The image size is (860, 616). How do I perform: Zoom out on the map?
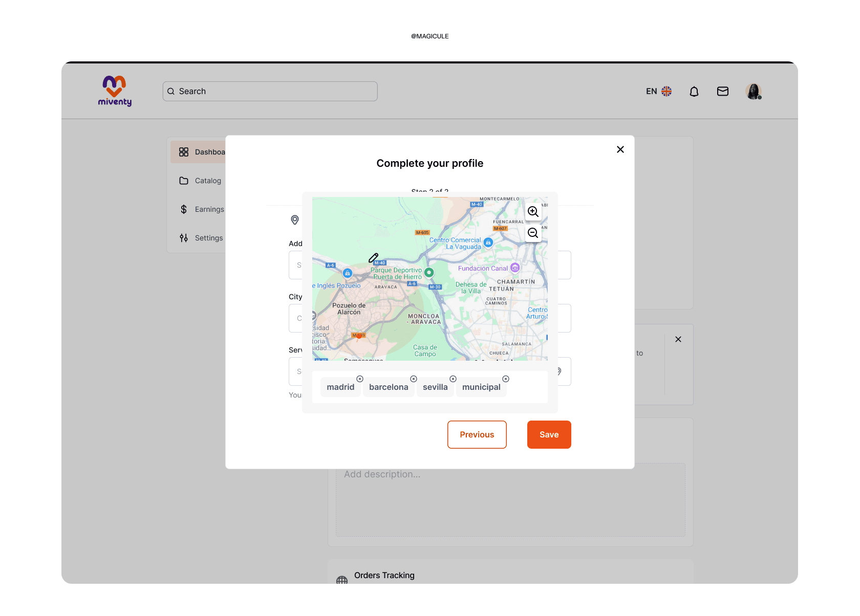(533, 233)
